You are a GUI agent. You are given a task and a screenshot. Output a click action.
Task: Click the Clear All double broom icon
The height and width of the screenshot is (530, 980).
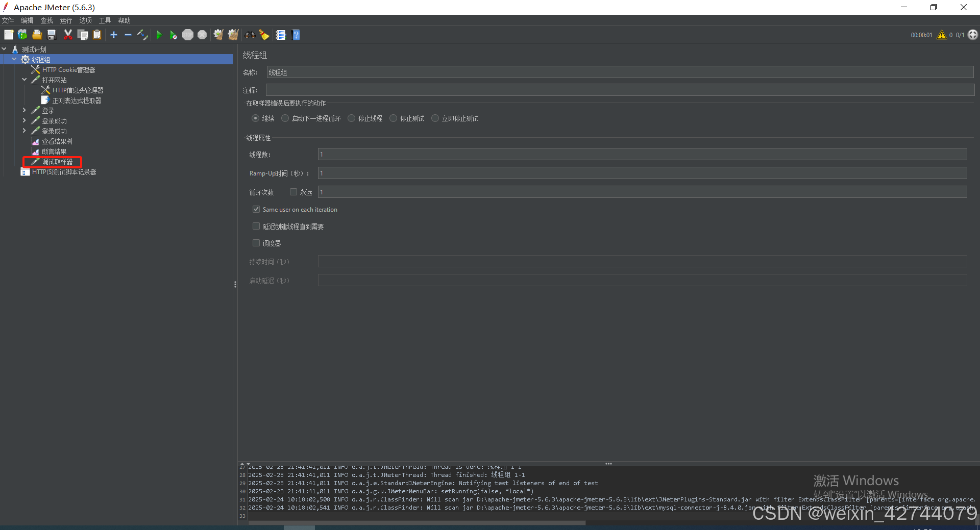click(x=233, y=35)
